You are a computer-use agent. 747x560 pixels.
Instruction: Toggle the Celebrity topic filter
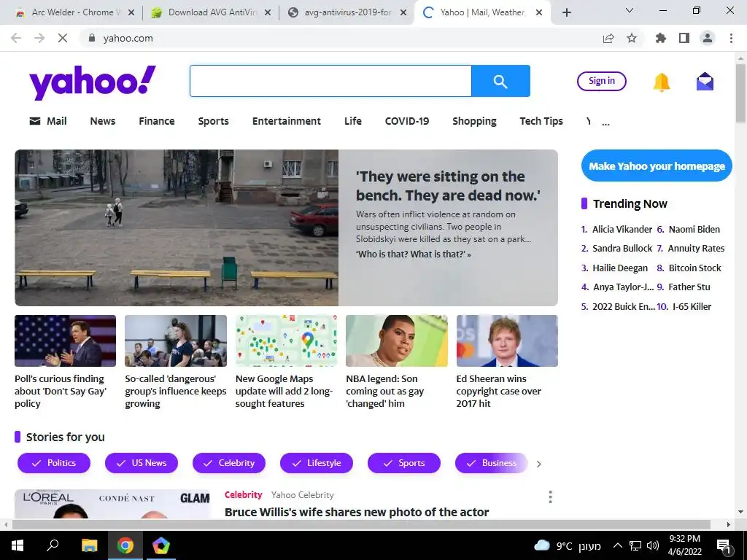(229, 463)
